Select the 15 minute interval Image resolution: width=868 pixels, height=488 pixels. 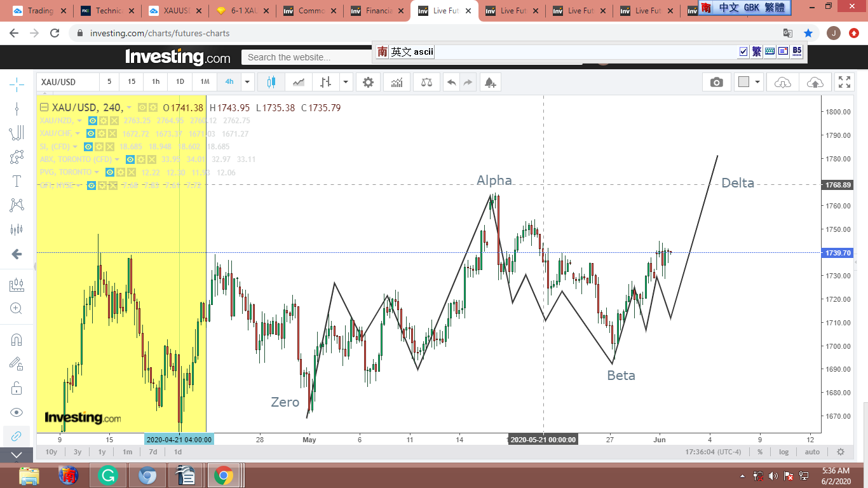click(132, 82)
